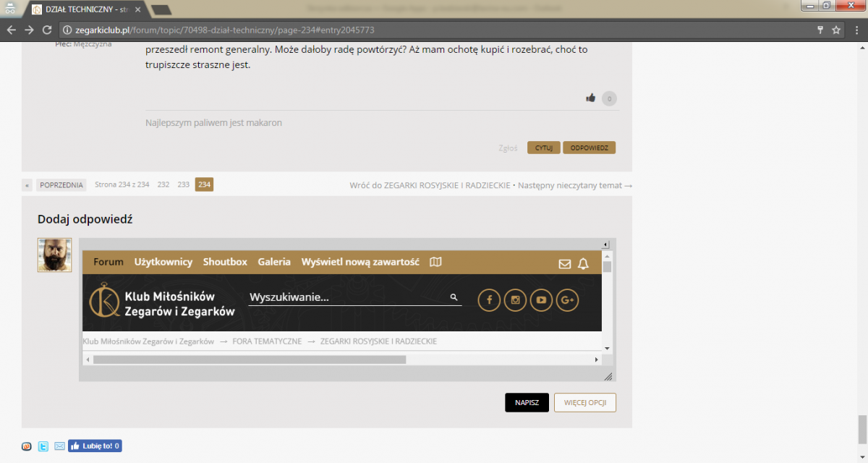
Task: Select current page 234 in pagination
Action: (204, 185)
